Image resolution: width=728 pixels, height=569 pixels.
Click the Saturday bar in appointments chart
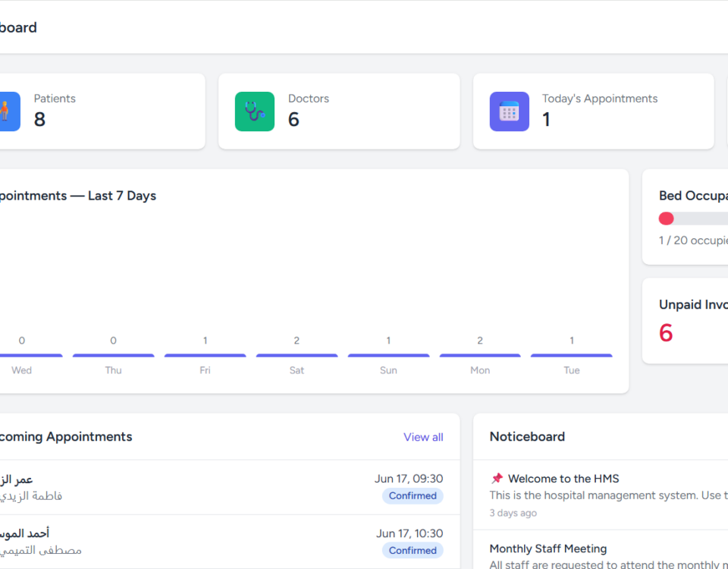(297, 355)
